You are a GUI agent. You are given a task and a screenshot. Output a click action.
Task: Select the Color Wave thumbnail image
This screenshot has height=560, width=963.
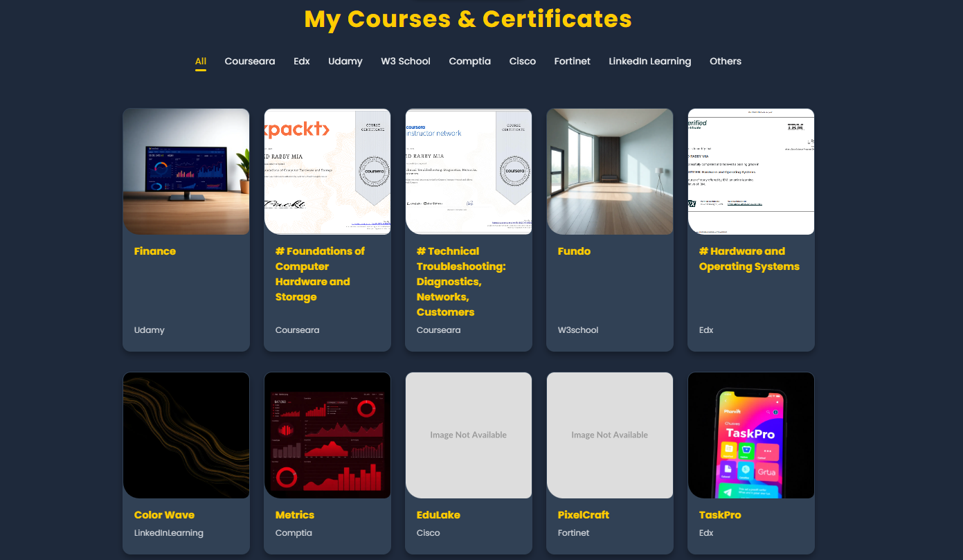coord(186,435)
